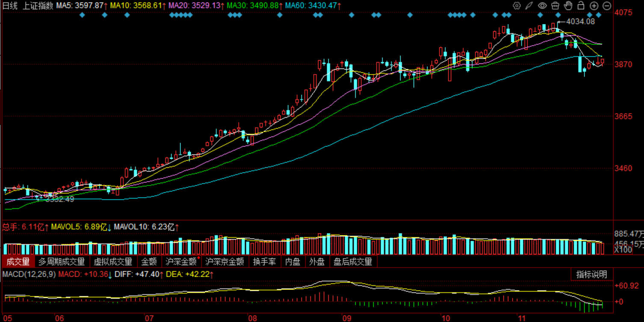Open the toolbox briefcase icon
Screen dimensions: 644x322
pyautogui.click(x=555, y=6)
